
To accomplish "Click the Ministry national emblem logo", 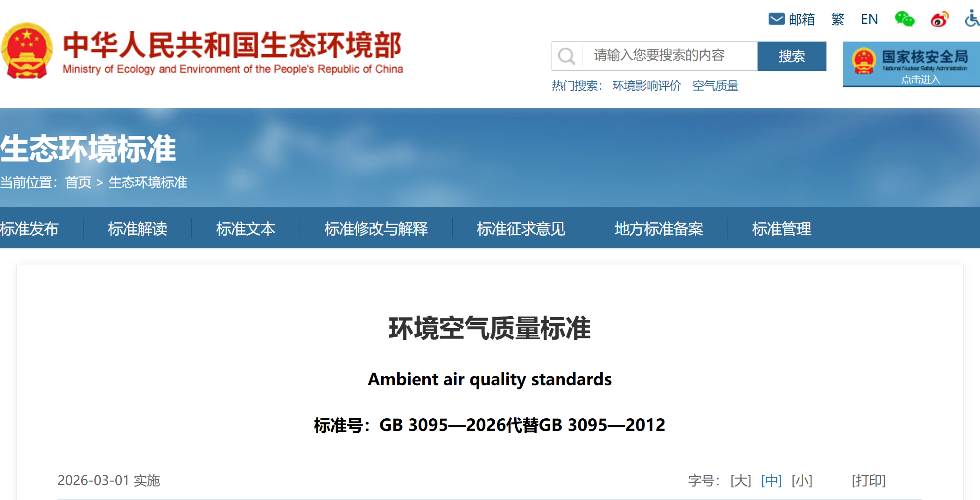I will pyautogui.click(x=29, y=50).
